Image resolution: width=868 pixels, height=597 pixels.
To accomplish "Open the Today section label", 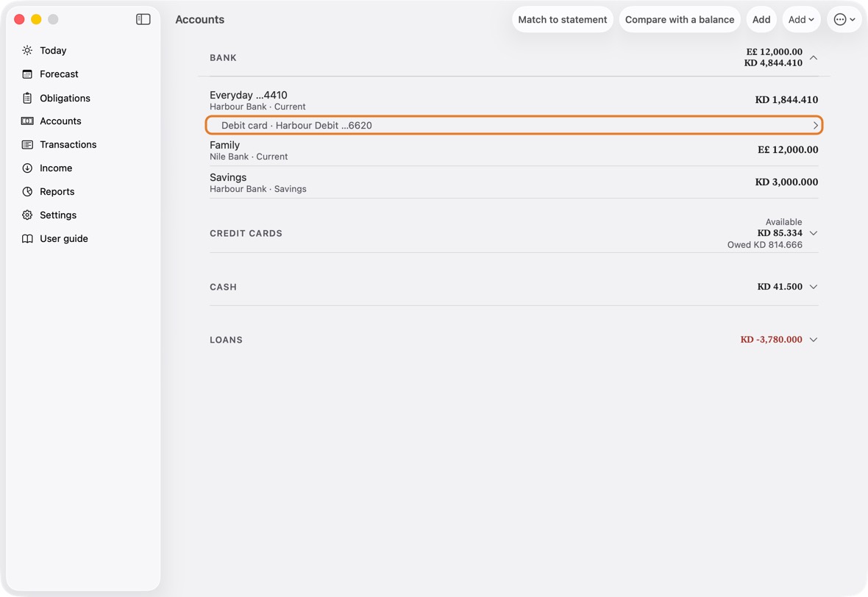I will (x=53, y=50).
